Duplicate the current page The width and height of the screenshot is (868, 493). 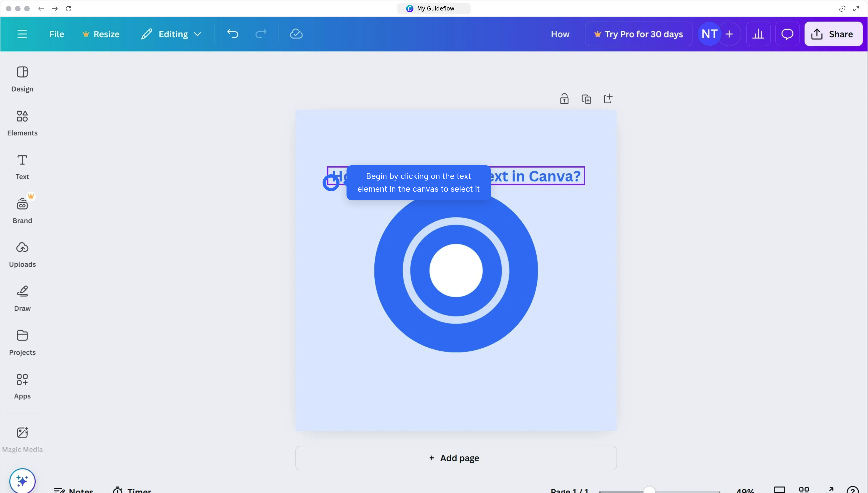586,99
